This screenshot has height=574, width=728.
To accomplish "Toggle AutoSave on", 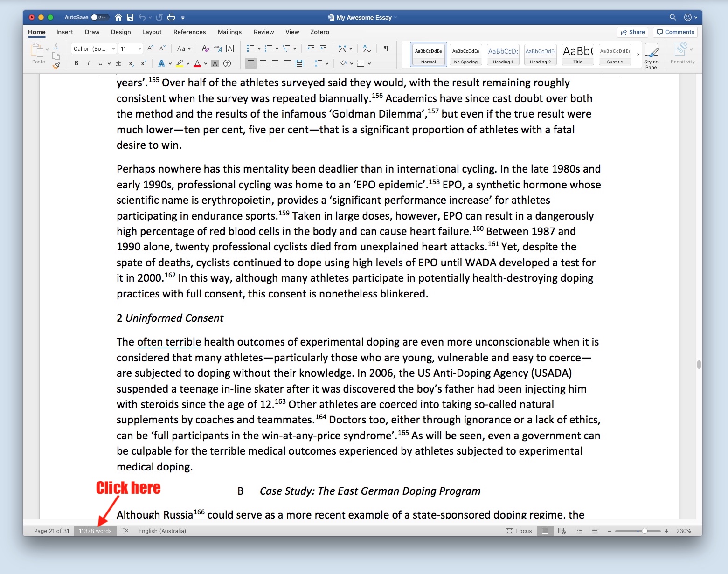I will click(100, 17).
